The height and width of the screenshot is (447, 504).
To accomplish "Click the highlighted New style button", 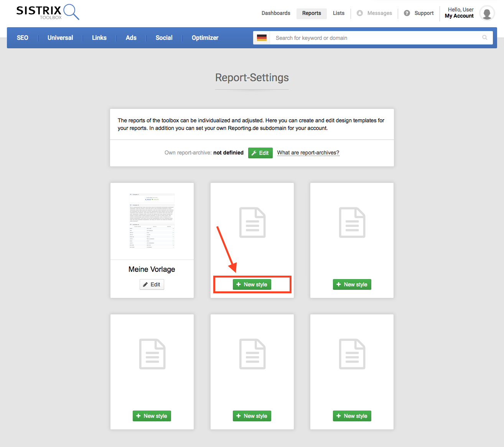I will click(252, 284).
